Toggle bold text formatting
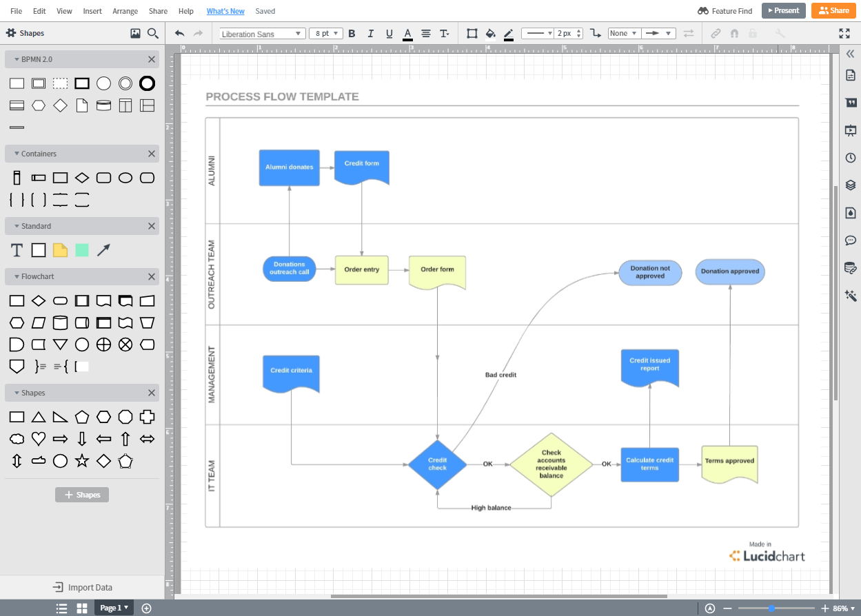 [352, 34]
